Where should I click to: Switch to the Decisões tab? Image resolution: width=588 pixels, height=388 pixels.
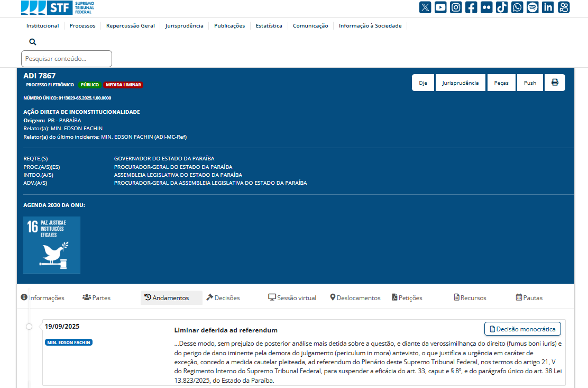coord(223,298)
